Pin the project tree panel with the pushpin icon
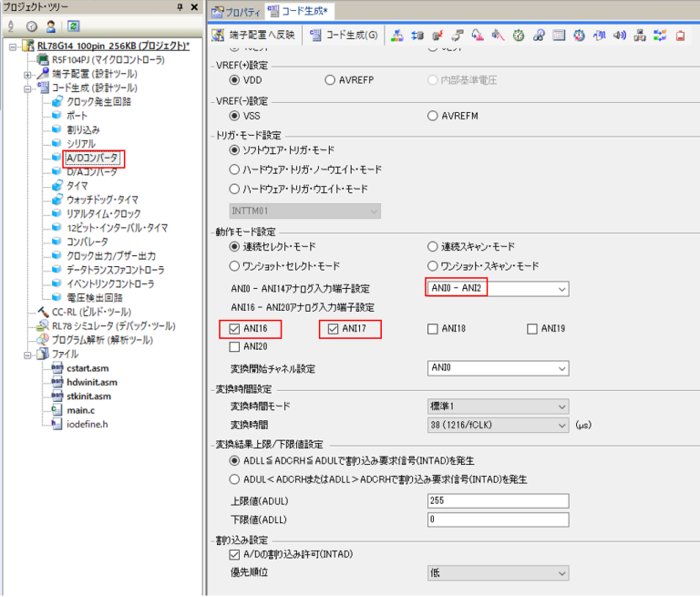700x597 pixels. click(x=178, y=7)
